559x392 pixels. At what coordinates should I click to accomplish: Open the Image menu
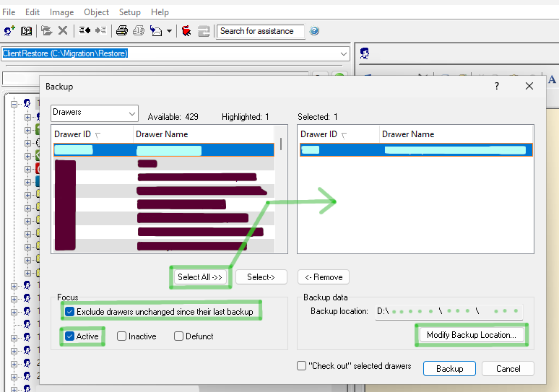click(x=61, y=12)
